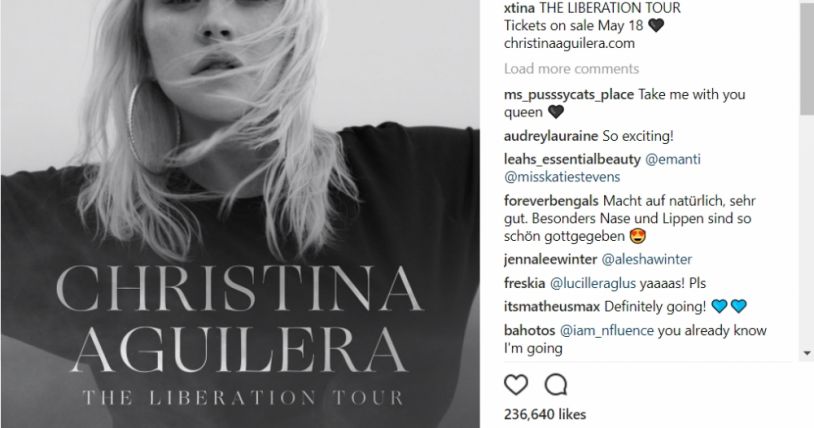Load more comments on this post
This screenshot has width=814, height=428.
[x=571, y=69]
